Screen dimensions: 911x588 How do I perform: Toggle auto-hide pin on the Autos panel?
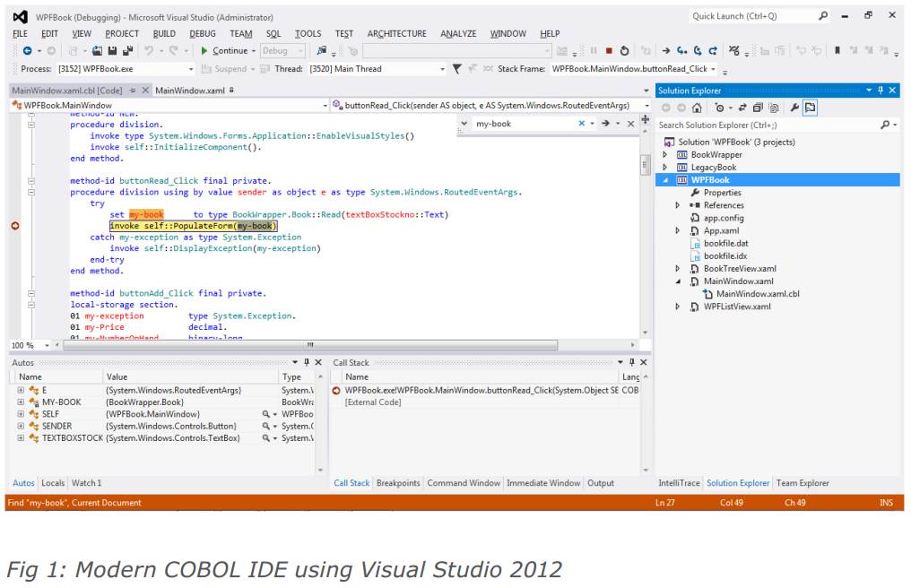(x=307, y=362)
